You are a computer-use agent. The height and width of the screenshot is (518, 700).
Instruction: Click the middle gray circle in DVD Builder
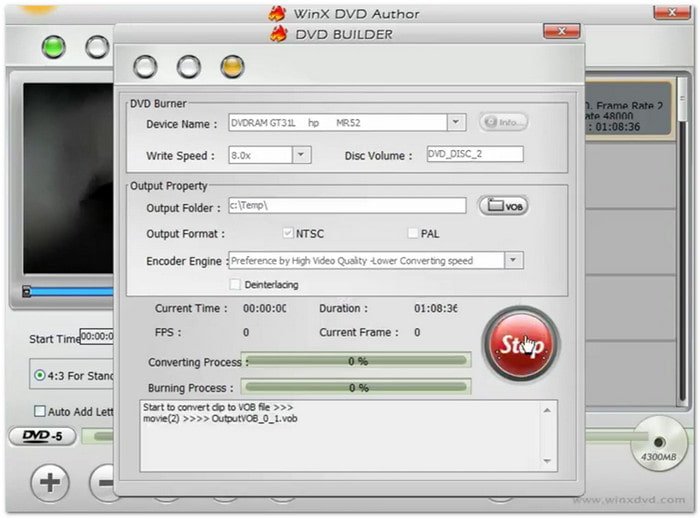tap(189, 67)
